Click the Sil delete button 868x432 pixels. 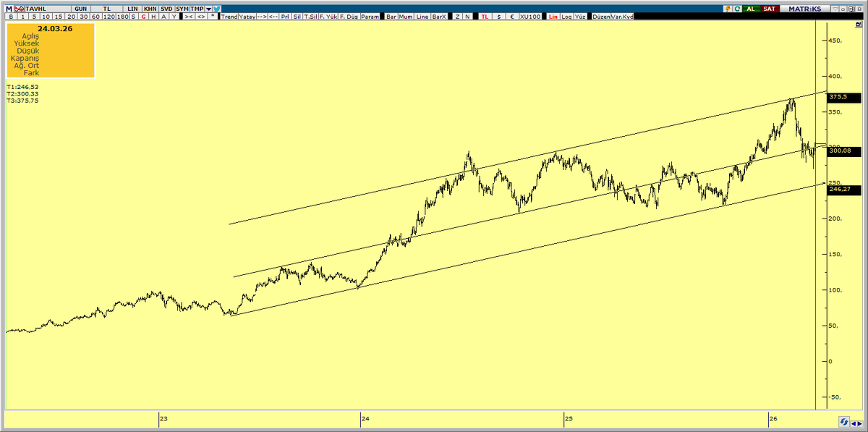pyautogui.click(x=297, y=16)
